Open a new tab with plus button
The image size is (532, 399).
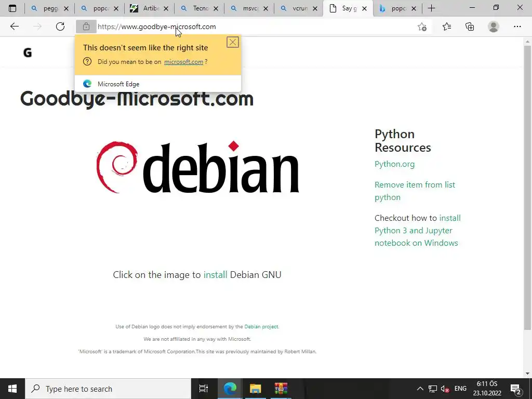[431, 8]
